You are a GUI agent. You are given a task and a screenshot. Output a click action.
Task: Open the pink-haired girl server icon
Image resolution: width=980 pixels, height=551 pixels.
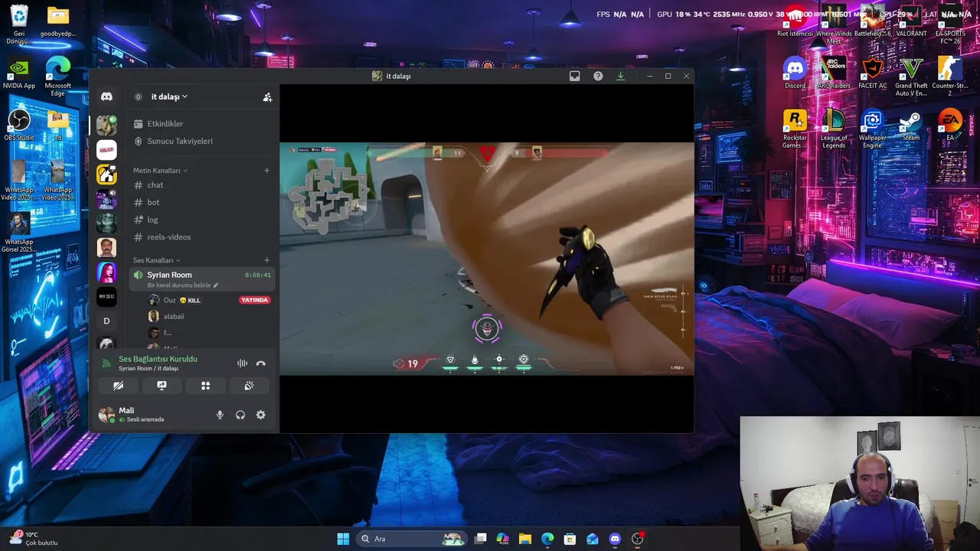(106, 272)
